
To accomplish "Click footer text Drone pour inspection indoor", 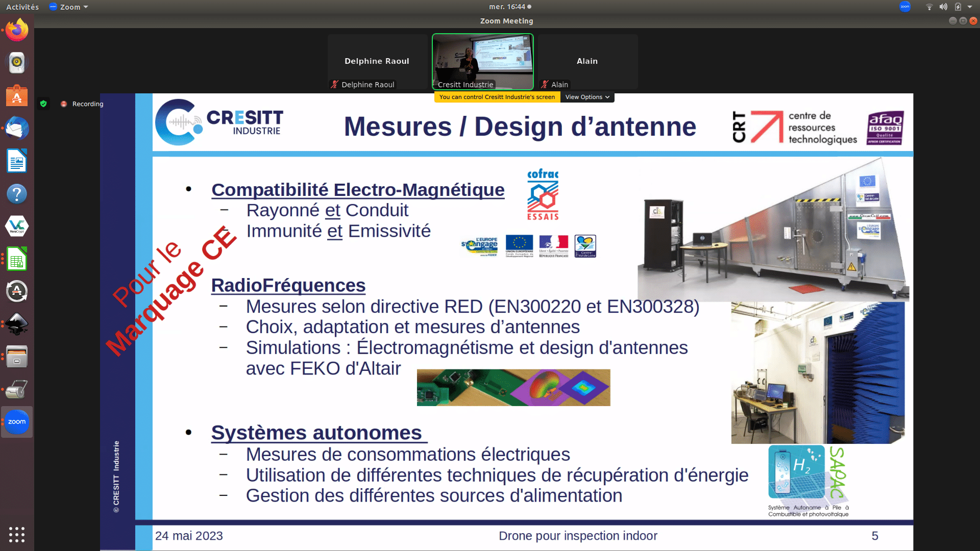I will point(578,536).
